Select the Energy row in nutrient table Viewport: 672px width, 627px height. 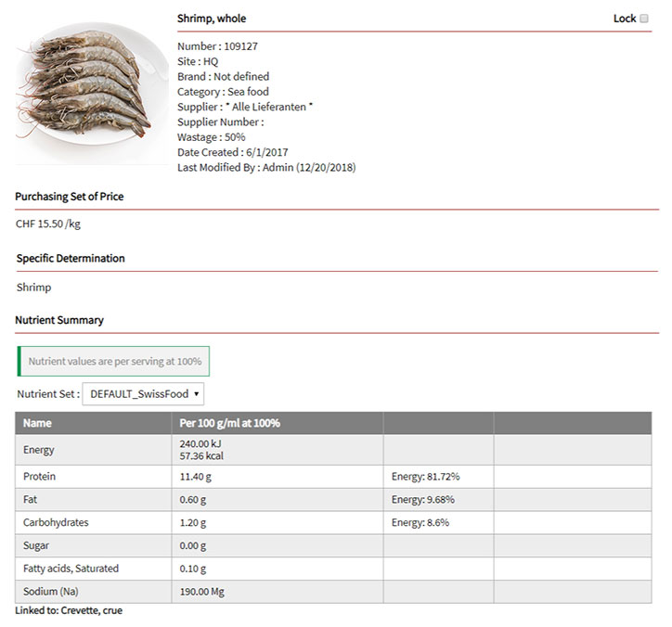point(39,450)
